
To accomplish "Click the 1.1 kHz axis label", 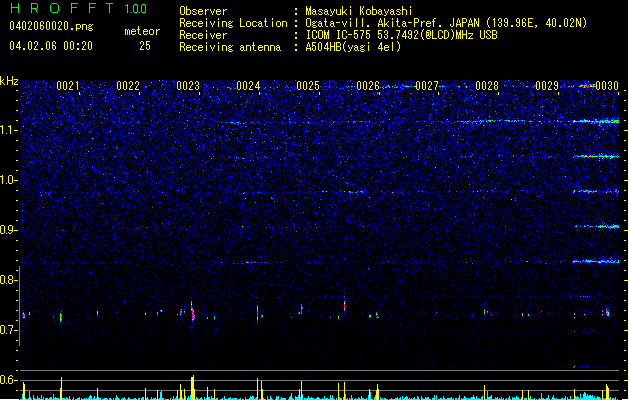I will tap(9, 130).
